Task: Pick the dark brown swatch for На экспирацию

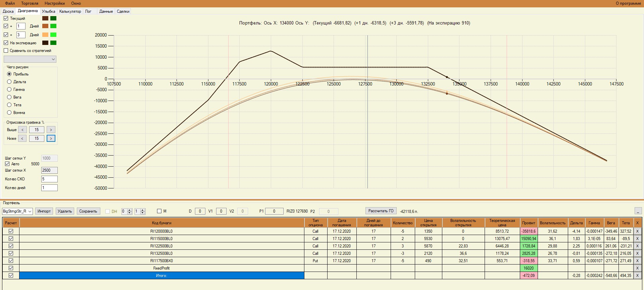Action: pos(45,43)
